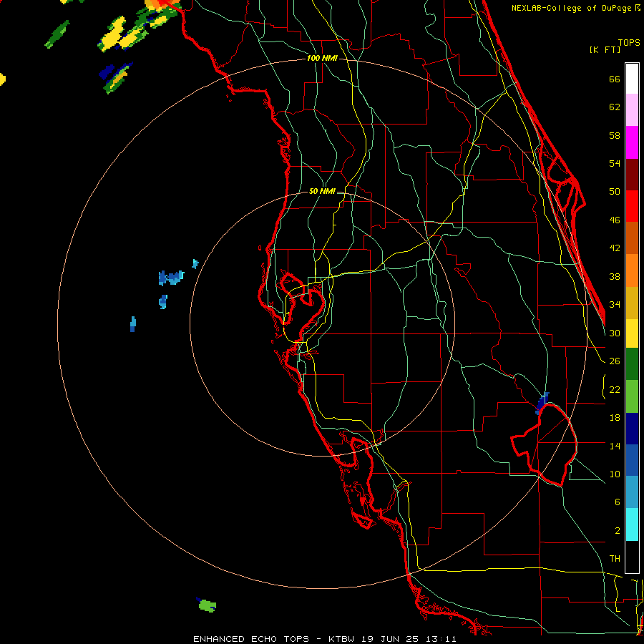
Task: Click the bright yellow legend swatch
Action: (632, 333)
